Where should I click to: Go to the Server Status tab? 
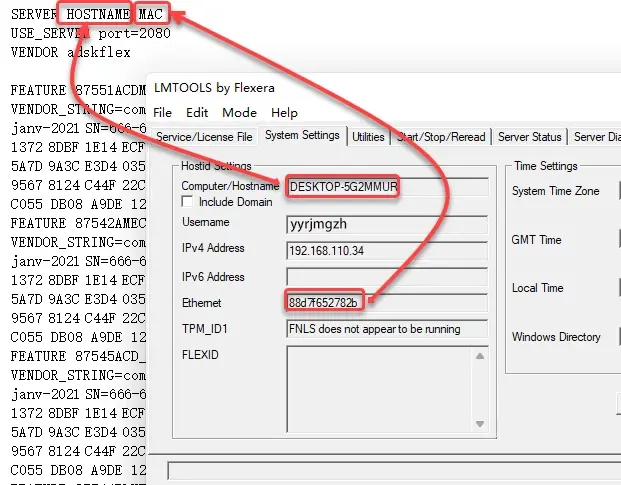point(530,137)
